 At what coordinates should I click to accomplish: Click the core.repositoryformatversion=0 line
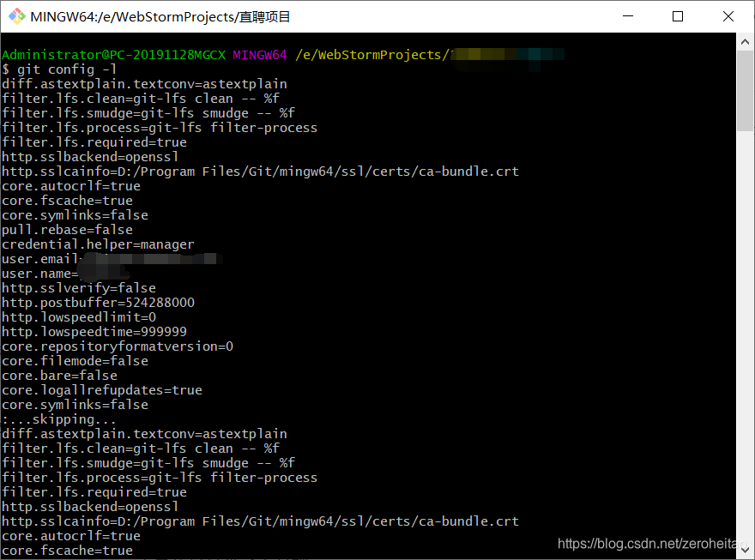(x=118, y=346)
